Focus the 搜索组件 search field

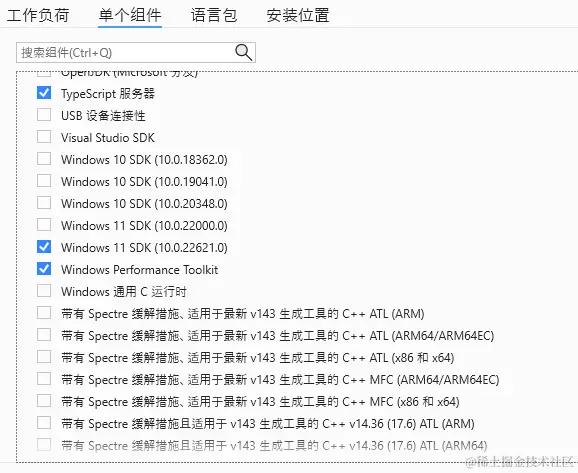pos(136,52)
